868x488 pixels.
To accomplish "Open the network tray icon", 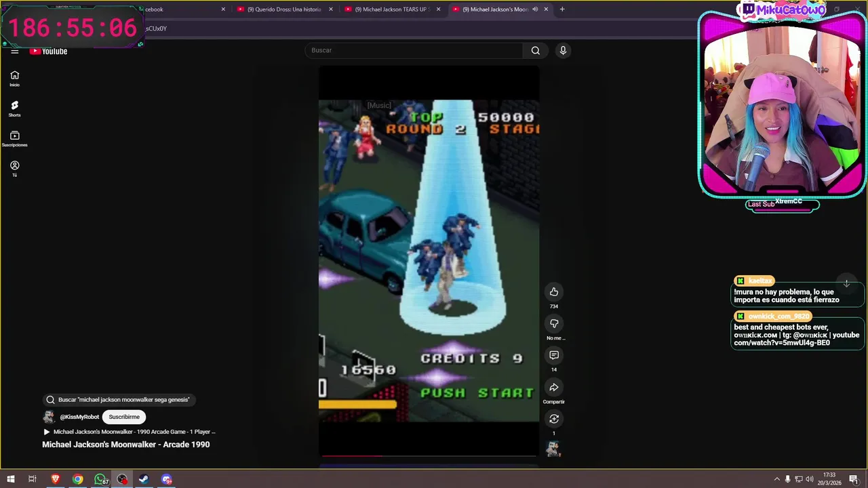I will pyautogui.click(x=799, y=479).
